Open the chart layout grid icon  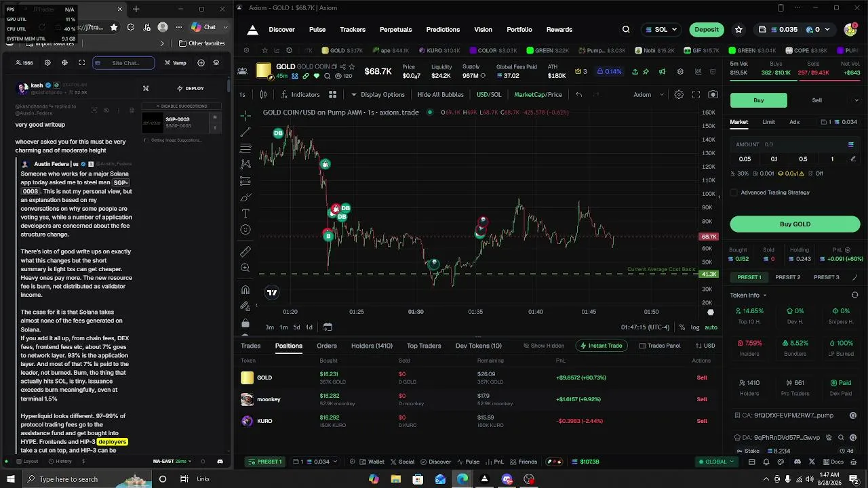click(333, 95)
